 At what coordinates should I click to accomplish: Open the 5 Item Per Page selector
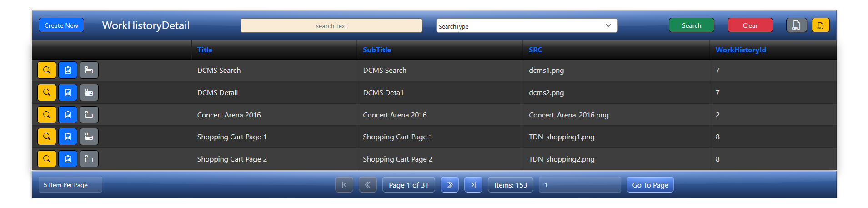(x=70, y=185)
